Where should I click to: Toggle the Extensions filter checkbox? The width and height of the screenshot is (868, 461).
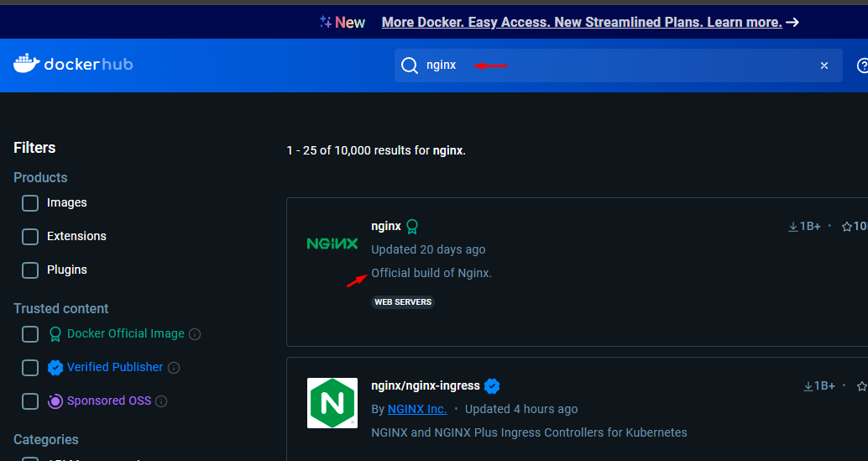pyautogui.click(x=30, y=237)
